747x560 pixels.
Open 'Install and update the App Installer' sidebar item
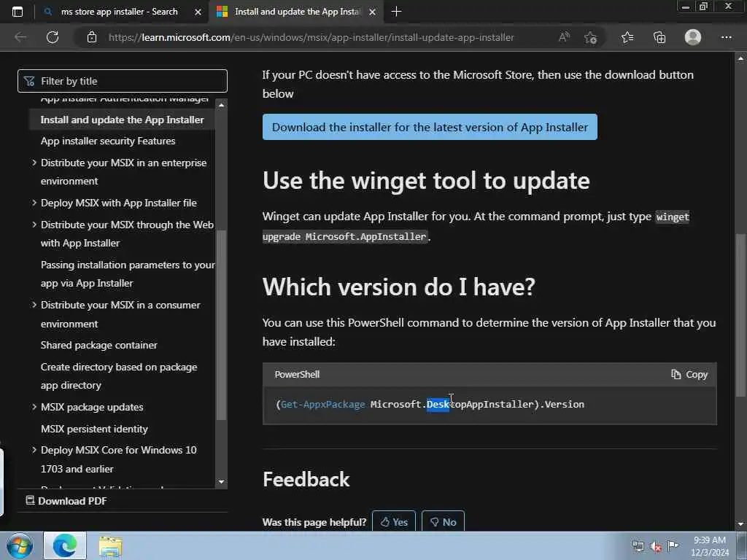(122, 120)
